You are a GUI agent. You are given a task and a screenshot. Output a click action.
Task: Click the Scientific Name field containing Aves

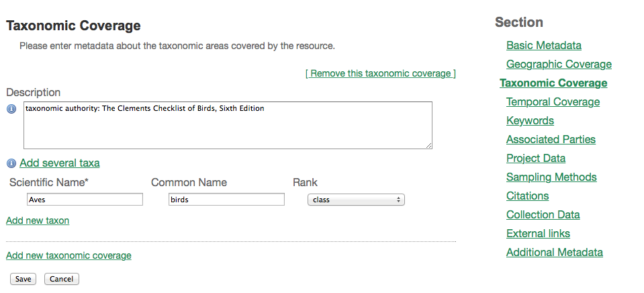tap(85, 200)
